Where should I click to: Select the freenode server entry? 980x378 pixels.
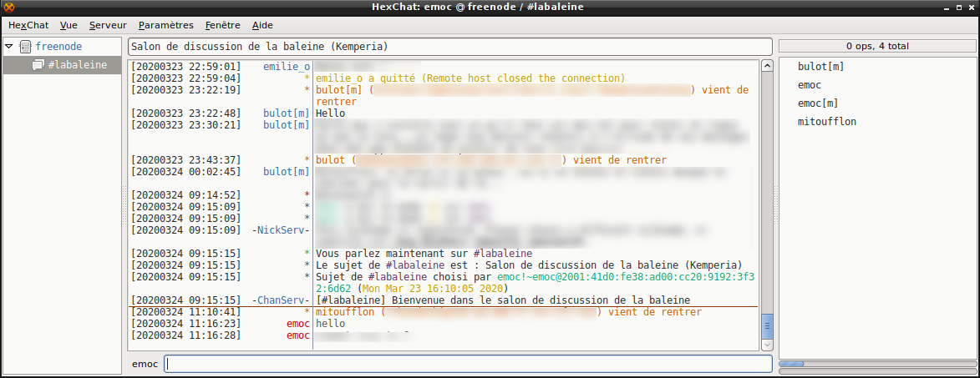58,46
